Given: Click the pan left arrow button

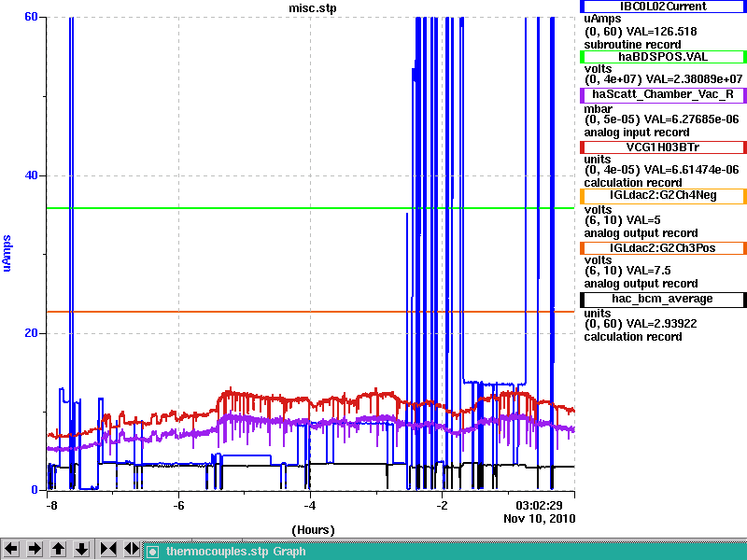Looking at the screenshot, I should point(11,549).
